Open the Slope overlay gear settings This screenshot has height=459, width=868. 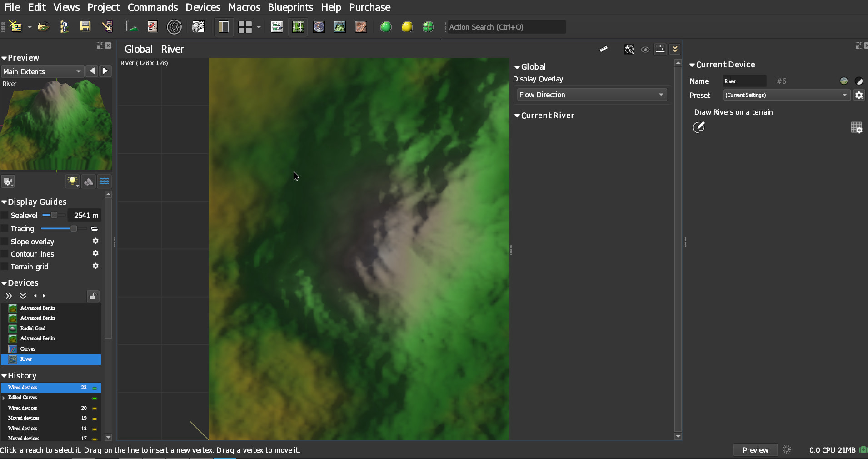(x=95, y=241)
